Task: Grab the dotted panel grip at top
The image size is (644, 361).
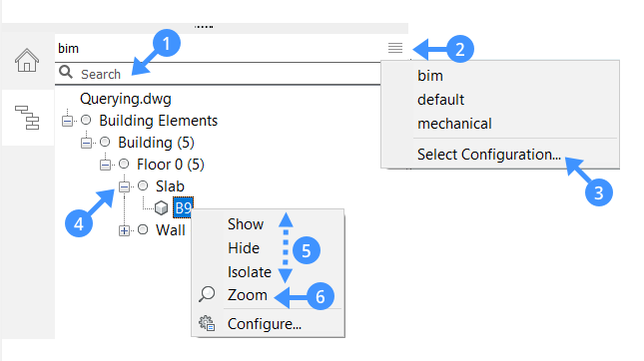Action: tap(204, 27)
